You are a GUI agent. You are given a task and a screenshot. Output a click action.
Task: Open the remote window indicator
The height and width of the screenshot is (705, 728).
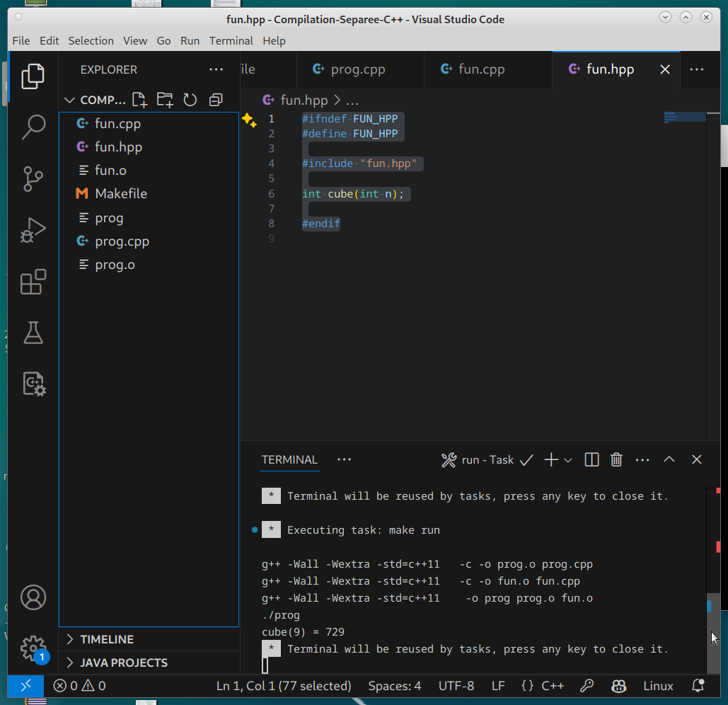tap(26, 685)
